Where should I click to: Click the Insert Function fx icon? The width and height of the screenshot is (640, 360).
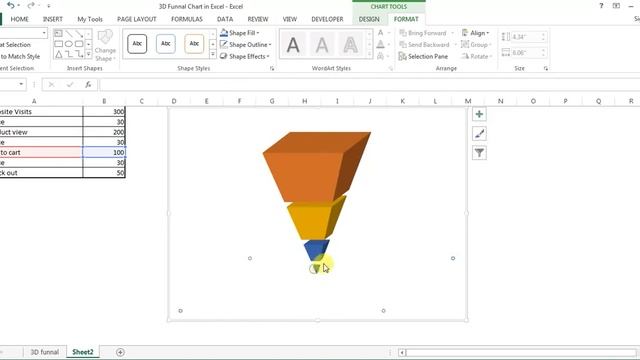click(88, 84)
